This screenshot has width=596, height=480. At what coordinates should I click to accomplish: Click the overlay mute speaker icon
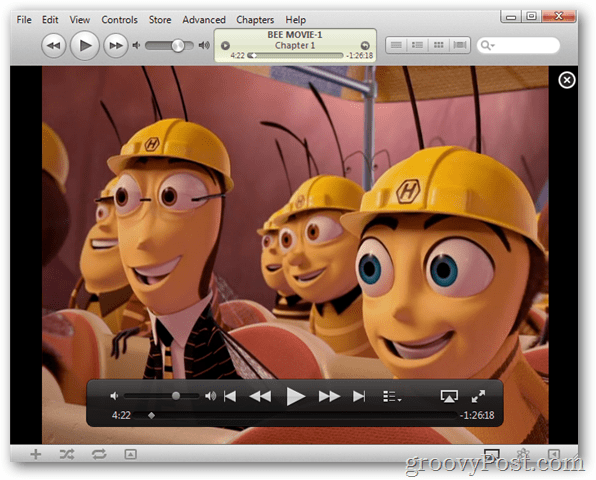click(x=114, y=396)
